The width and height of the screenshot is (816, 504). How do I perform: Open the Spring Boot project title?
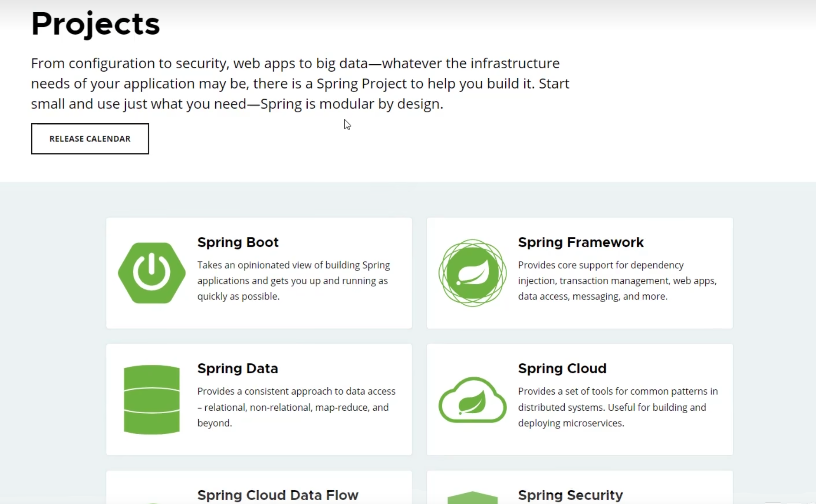pos(238,242)
